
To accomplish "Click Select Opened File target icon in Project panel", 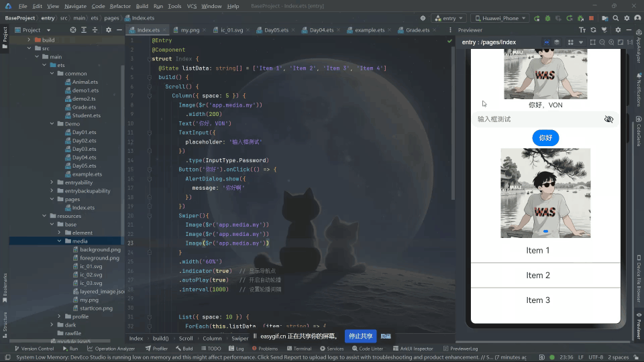I will pos(72,30).
